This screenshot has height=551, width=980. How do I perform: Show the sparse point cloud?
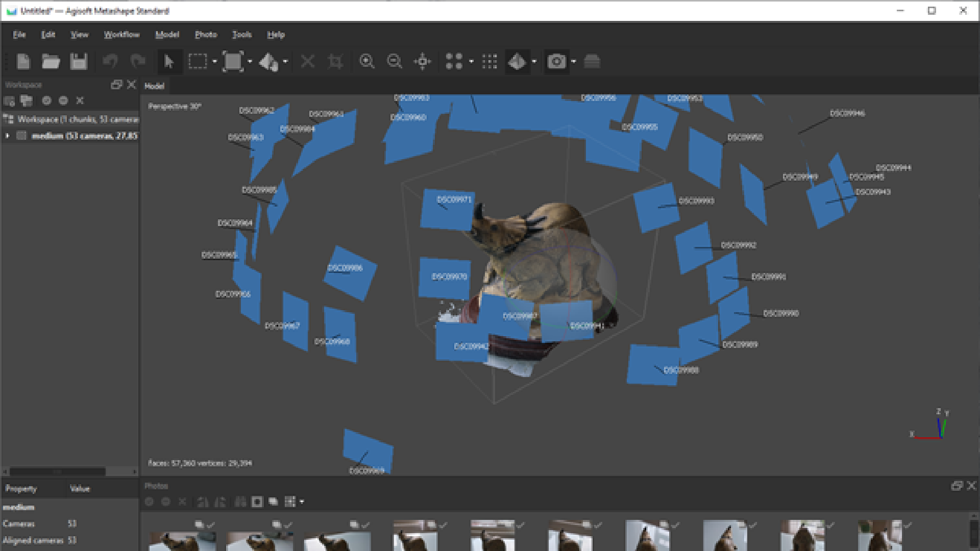tap(454, 62)
